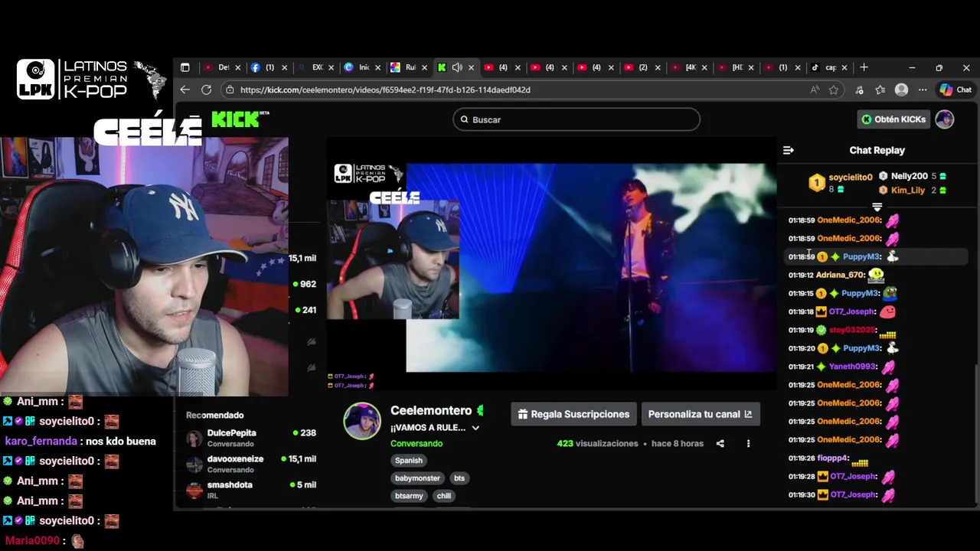
Task: Open the tab actions menu
Action: click(x=185, y=67)
